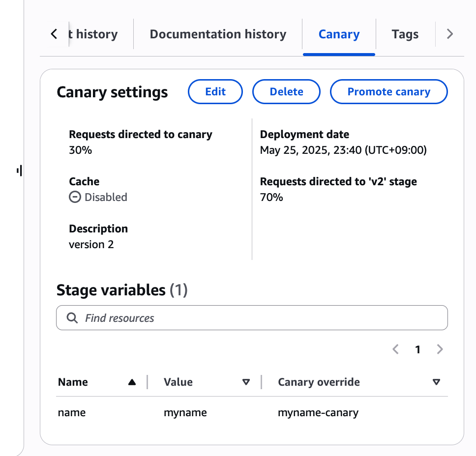Screen dimensions: 476x456
Task: Select the Canary tab
Action: pos(339,34)
